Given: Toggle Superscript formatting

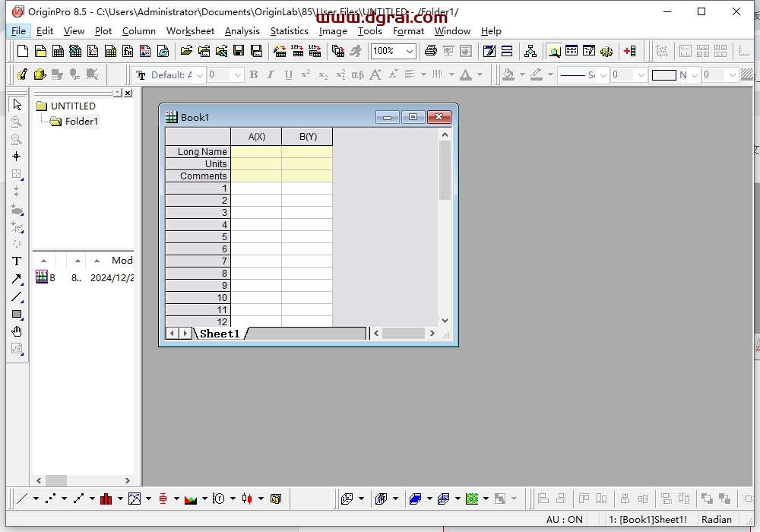Looking at the screenshot, I should (306, 74).
